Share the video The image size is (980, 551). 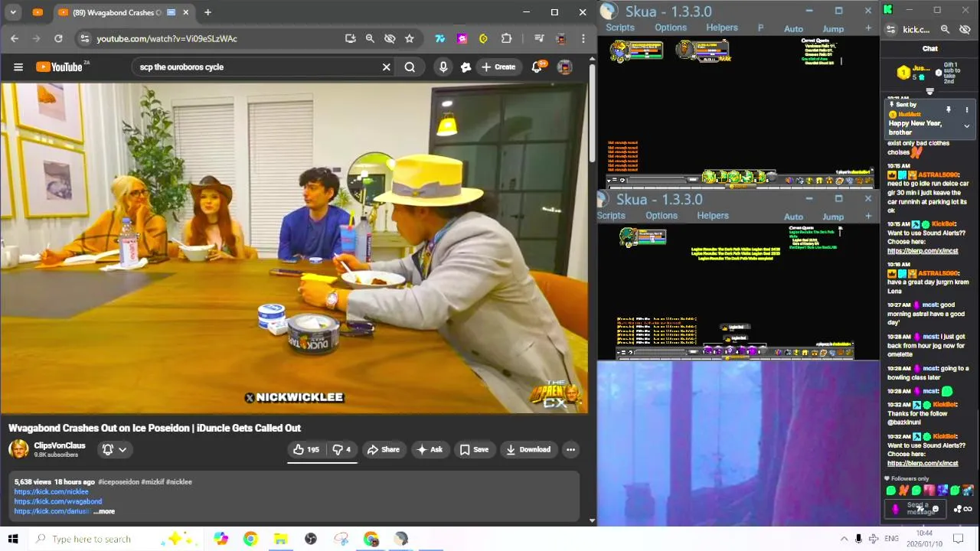[383, 450]
